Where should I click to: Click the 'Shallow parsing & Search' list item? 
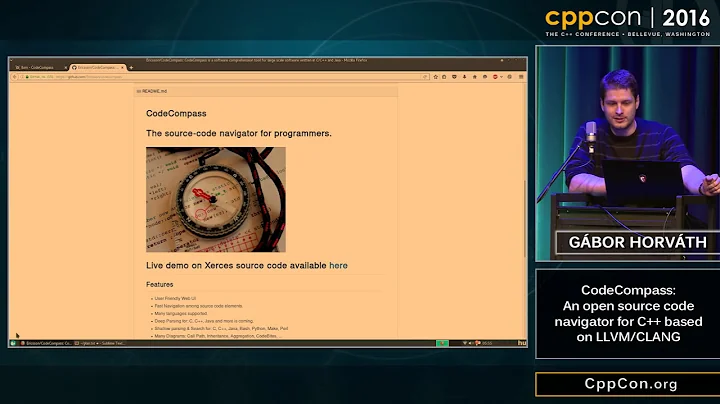tap(221, 329)
